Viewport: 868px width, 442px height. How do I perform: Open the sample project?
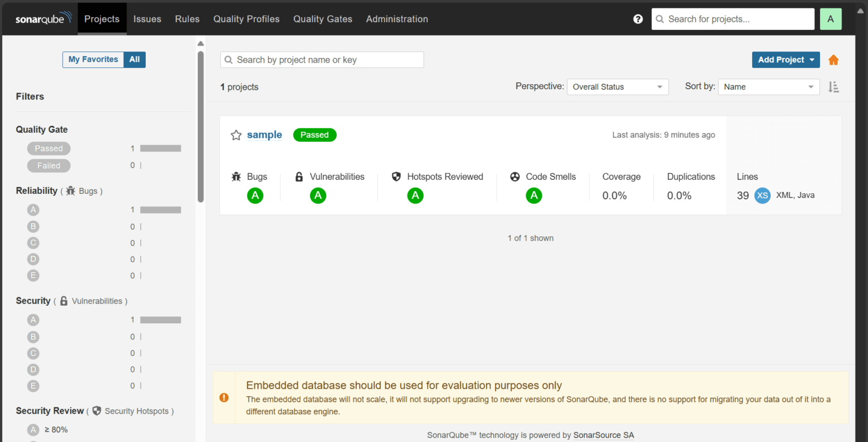(x=264, y=135)
